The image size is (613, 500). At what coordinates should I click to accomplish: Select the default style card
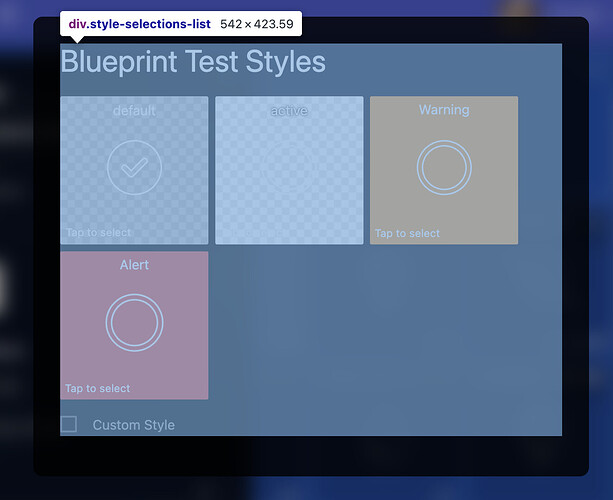tap(134, 170)
